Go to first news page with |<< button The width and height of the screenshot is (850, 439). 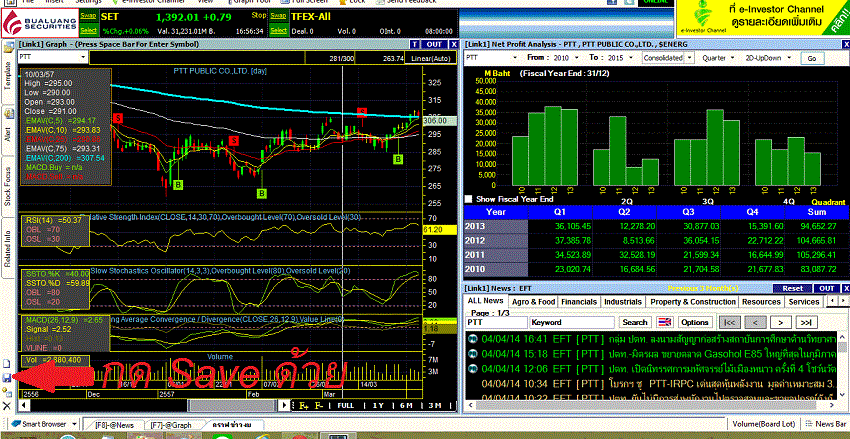click(x=730, y=322)
